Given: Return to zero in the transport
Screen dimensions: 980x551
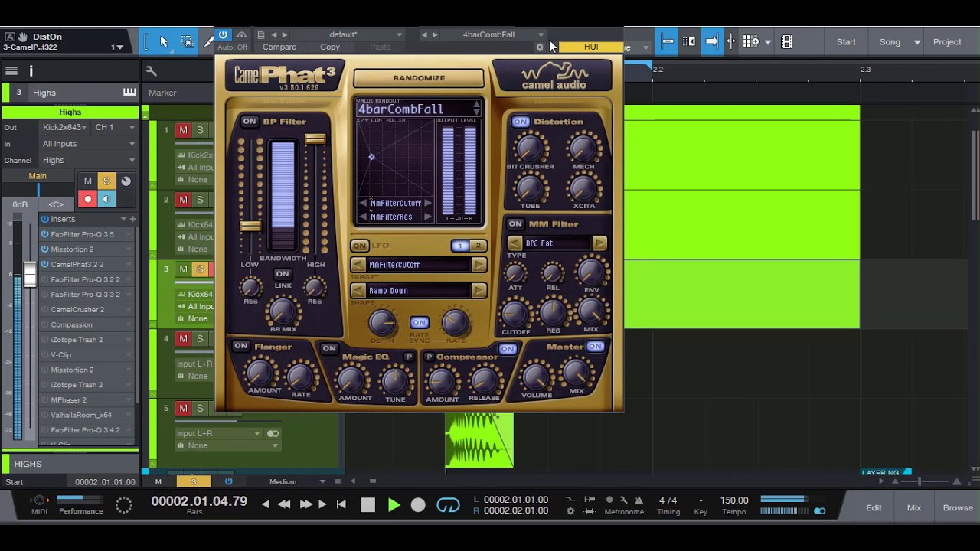Looking at the screenshot, I should (341, 505).
